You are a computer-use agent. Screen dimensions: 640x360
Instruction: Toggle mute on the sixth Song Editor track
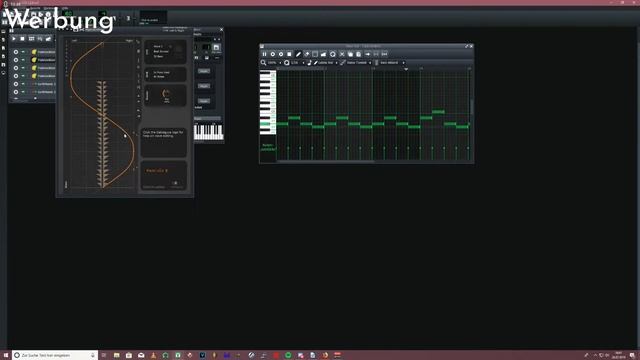(x=23, y=92)
